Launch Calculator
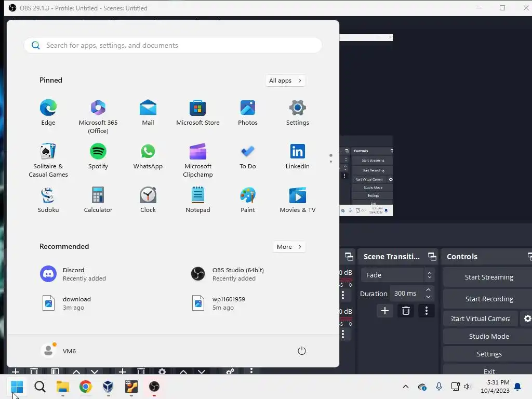The width and height of the screenshot is (532, 399). coord(98,200)
